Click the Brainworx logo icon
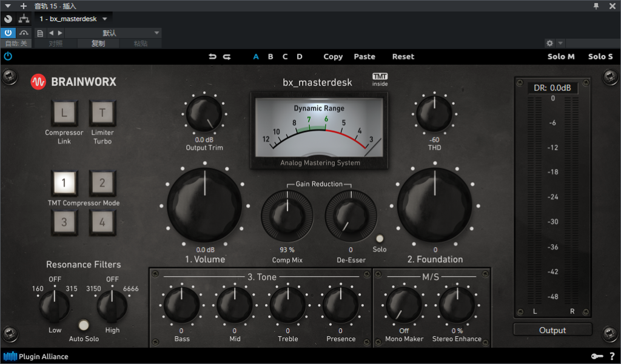The height and width of the screenshot is (364, 621). tap(38, 82)
